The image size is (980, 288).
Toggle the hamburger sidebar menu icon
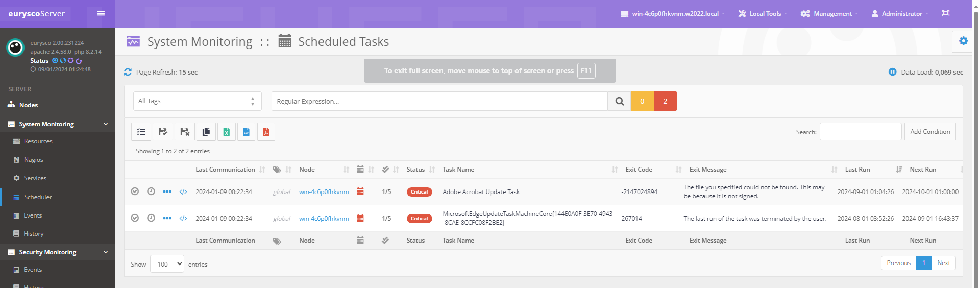coord(101,13)
